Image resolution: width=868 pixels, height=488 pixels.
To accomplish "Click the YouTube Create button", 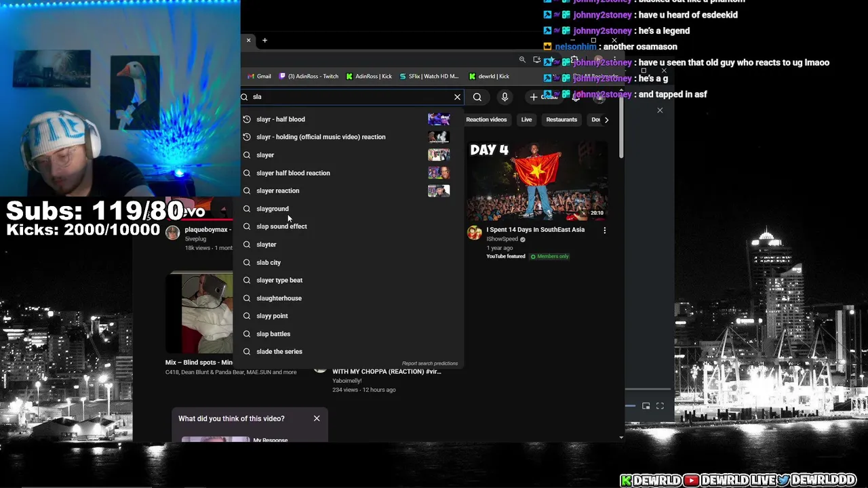I will pos(545,97).
